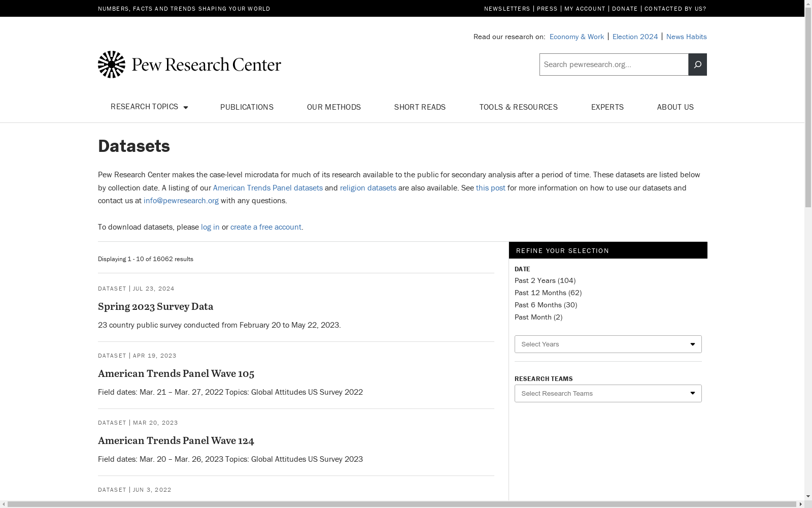The height and width of the screenshot is (508, 812).
Task: Click the horizontal scrollbar right arrow
Action: tap(801, 504)
